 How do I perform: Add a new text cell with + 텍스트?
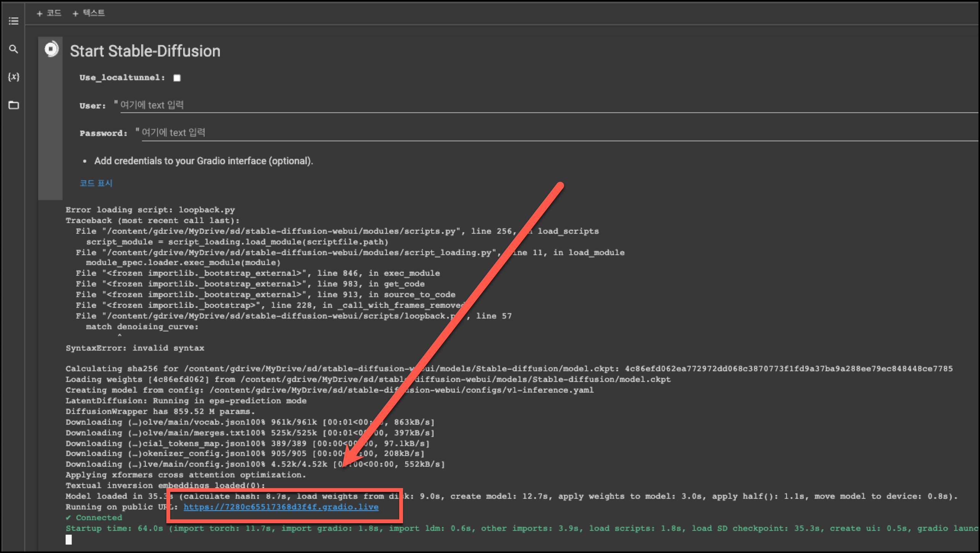(x=89, y=13)
